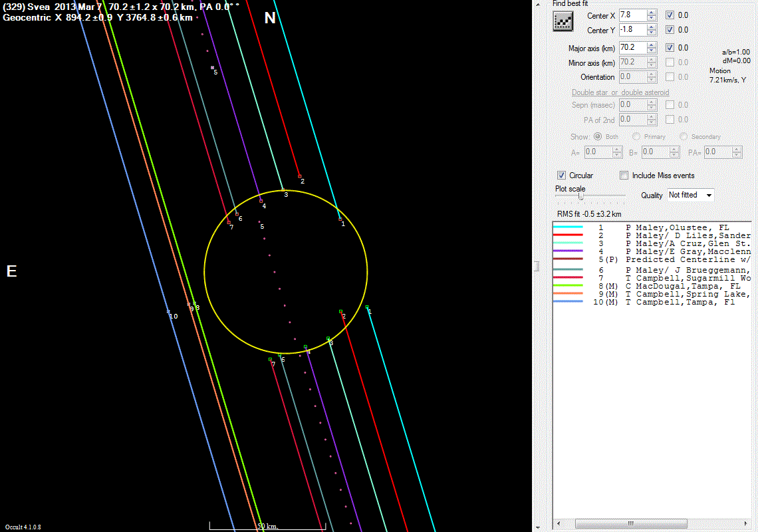Select row 8(M) C MacDougal, Tampa
Image resolution: width=758 pixels, height=532 pixels.
(x=652, y=286)
